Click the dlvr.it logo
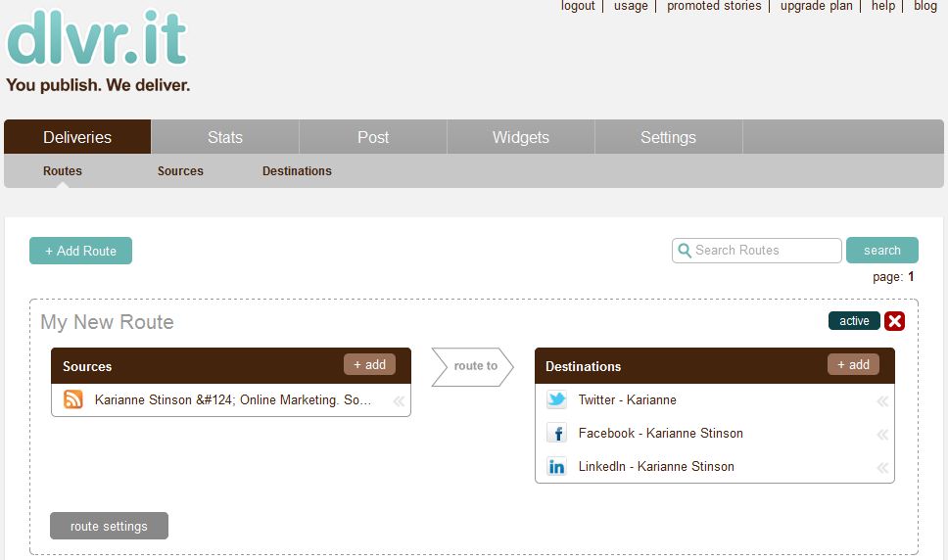 point(97,39)
